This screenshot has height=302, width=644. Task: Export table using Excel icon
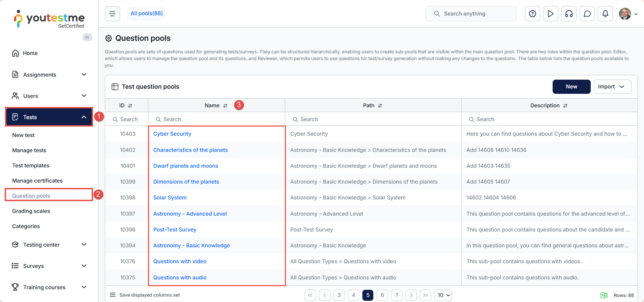(x=604, y=295)
